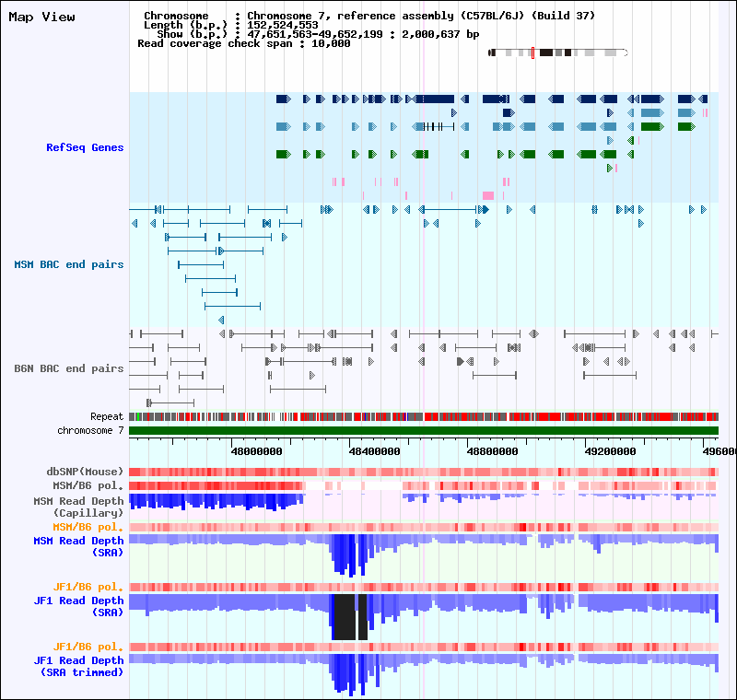Click the 48000000 position on the ruler
This screenshot has width=737, height=700.
pos(257,451)
